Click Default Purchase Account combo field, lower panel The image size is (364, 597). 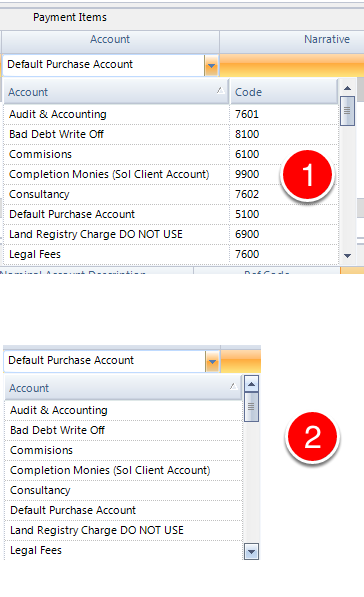click(105, 361)
